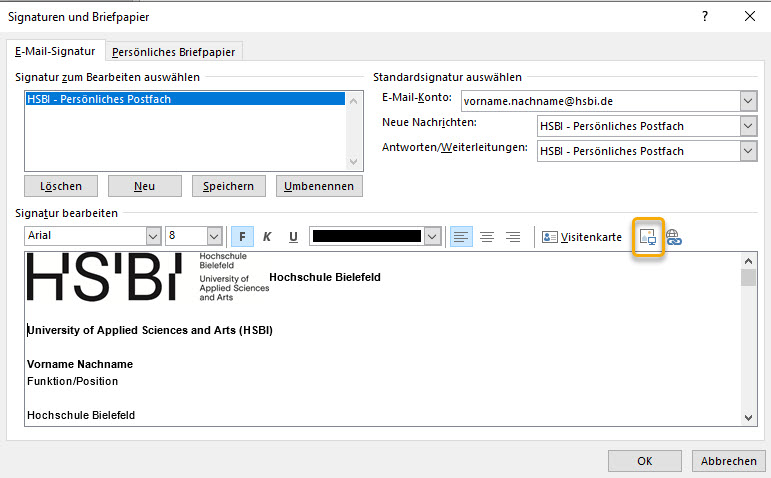771x478 pixels.
Task: Click the vorname.nachname@hsbi.de account field
Action: point(600,101)
